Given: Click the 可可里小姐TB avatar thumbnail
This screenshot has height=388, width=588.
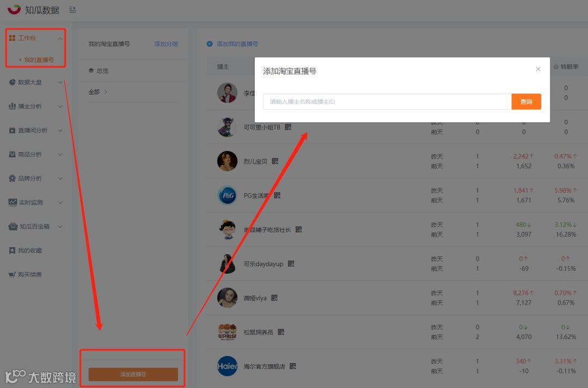Looking at the screenshot, I should (x=227, y=127).
